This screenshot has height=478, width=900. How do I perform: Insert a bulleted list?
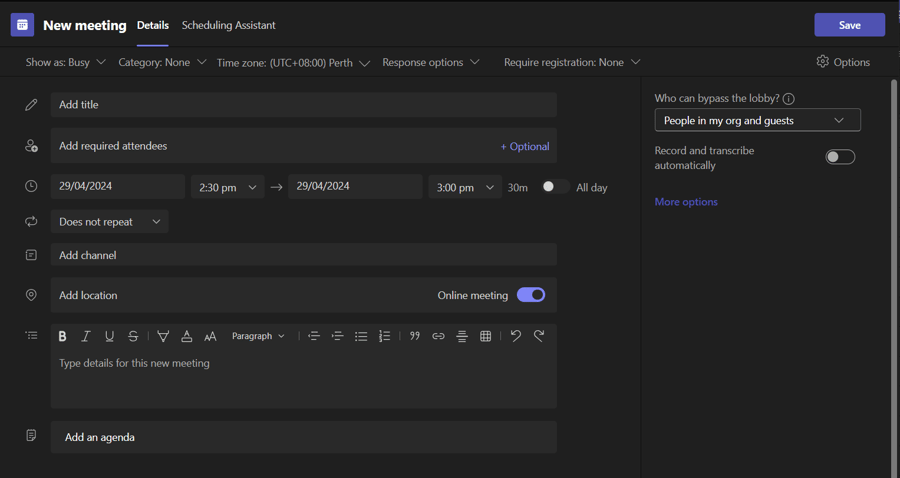pyautogui.click(x=361, y=336)
